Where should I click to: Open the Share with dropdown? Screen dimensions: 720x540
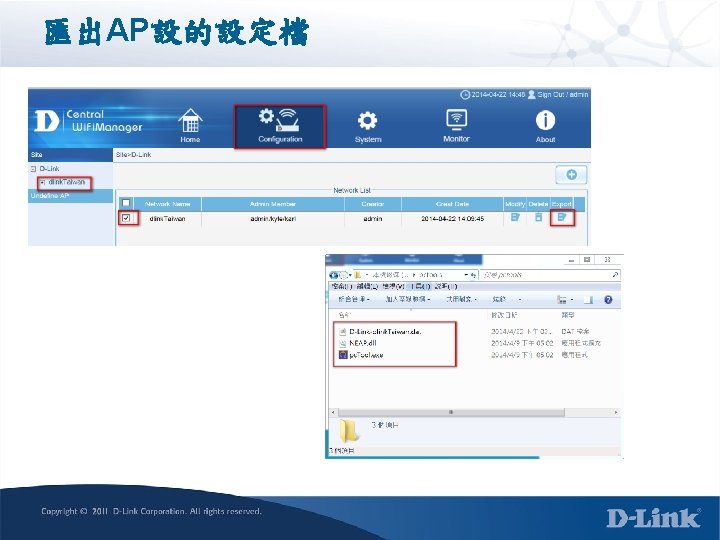(461, 299)
